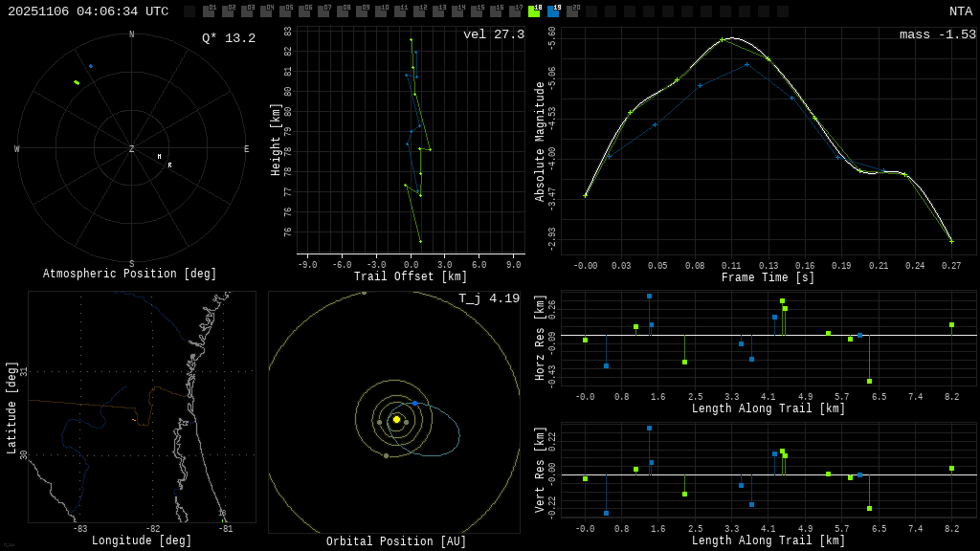Click the E compass label on sky plot
This screenshot has width=980, height=551.
[246, 149]
